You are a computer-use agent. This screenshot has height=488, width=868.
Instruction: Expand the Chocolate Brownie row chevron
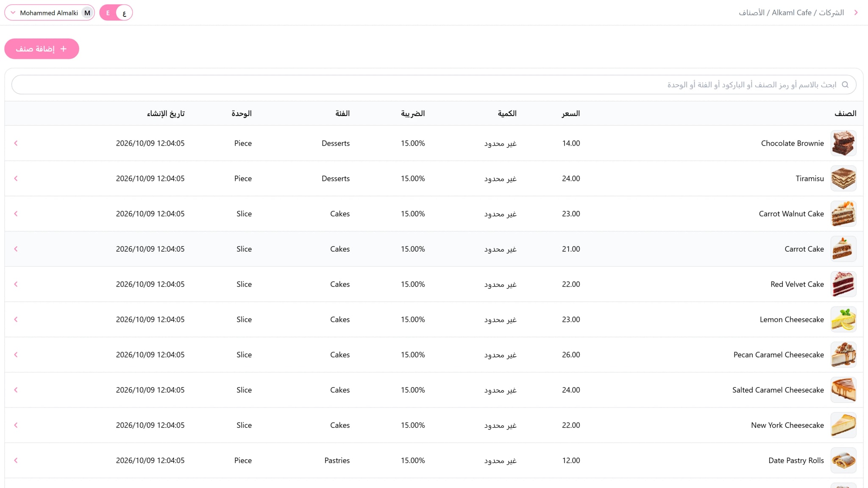pos(16,143)
